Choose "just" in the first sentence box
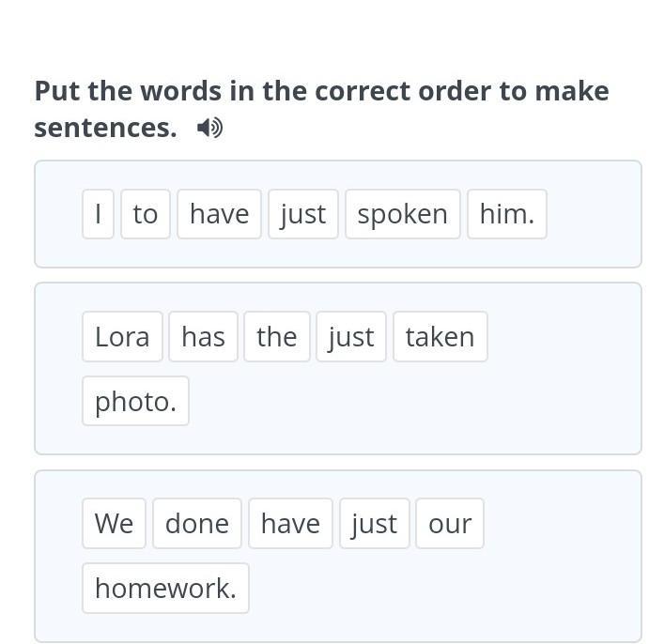Viewport: 649px width, 644px height. click(x=302, y=214)
